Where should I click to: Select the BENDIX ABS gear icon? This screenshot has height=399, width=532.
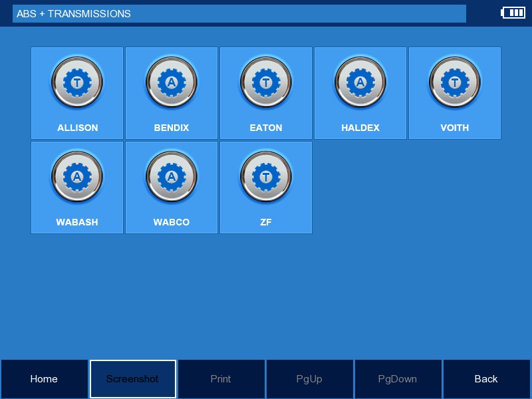click(172, 82)
